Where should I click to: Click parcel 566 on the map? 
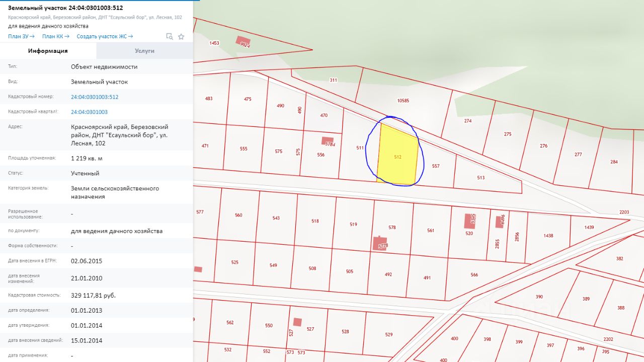[474, 275]
